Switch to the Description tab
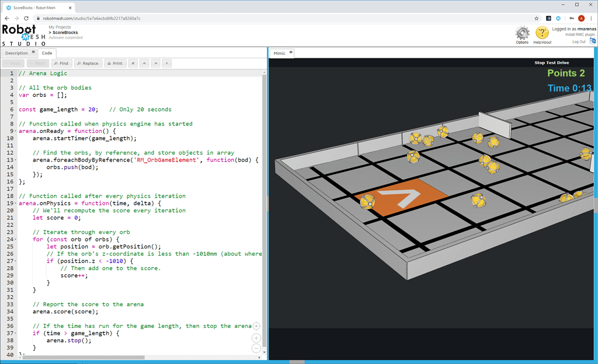598x364 pixels. (18, 52)
